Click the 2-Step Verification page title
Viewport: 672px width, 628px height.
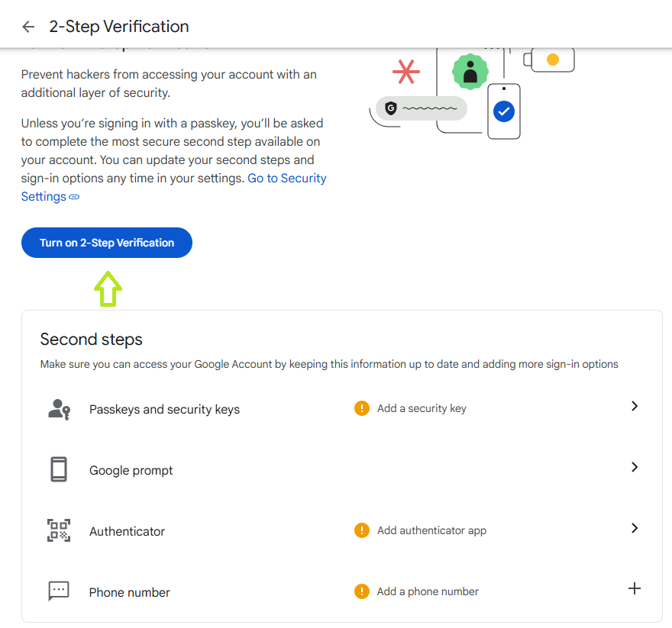point(119,27)
